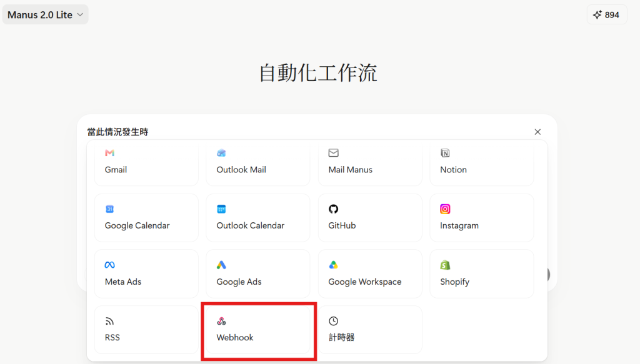Click the 自動化工作流 heading
Viewport: 640px width, 364px height.
(318, 74)
